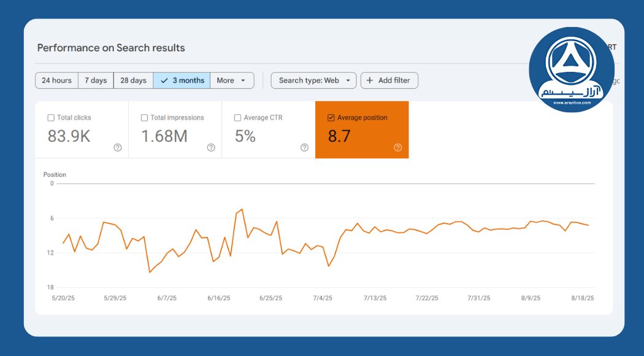Viewport: 644px width, 356px height.
Task: Choose the 28 days date range
Action: [x=133, y=80]
